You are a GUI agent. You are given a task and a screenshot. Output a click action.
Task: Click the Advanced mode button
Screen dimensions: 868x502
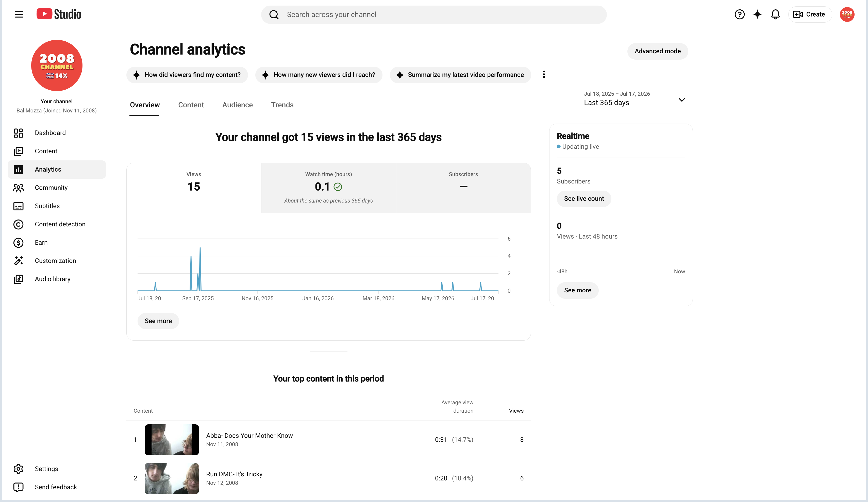(657, 51)
